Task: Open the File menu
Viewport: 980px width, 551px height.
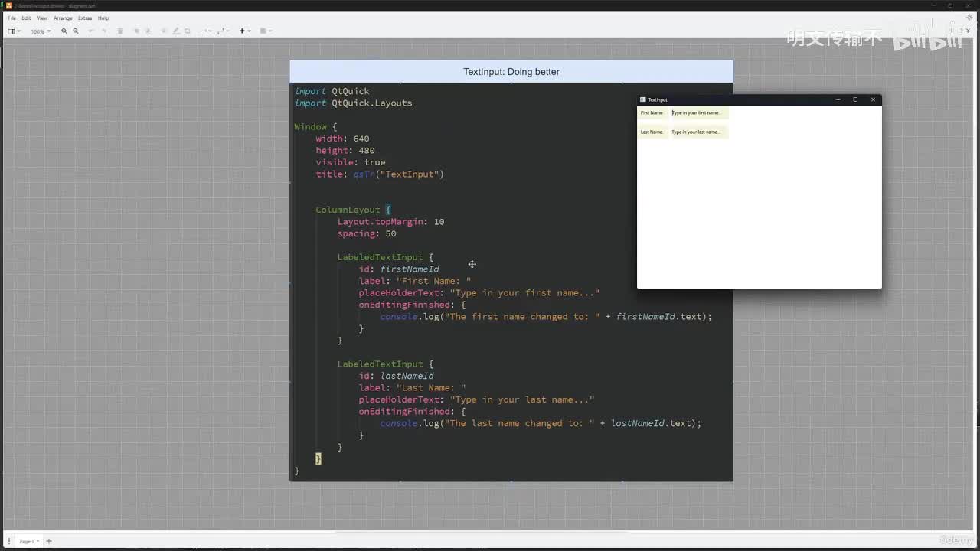Action: coord(11,18)
